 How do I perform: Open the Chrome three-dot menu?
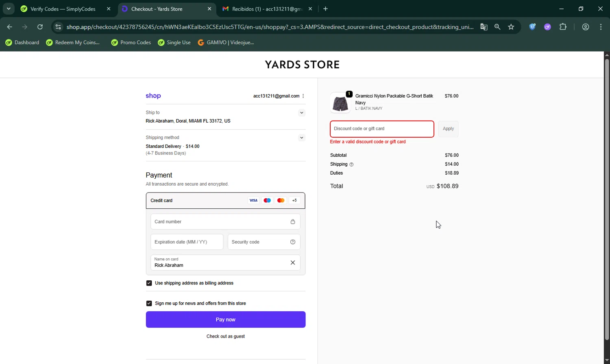coord(601,27)
